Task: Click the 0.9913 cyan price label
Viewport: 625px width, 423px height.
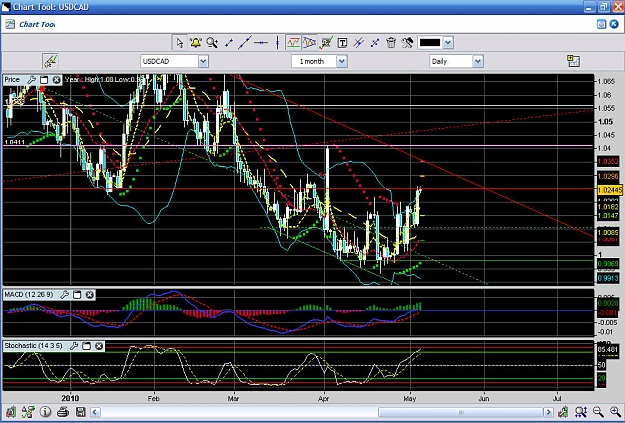Action: [x=608, y=278]
